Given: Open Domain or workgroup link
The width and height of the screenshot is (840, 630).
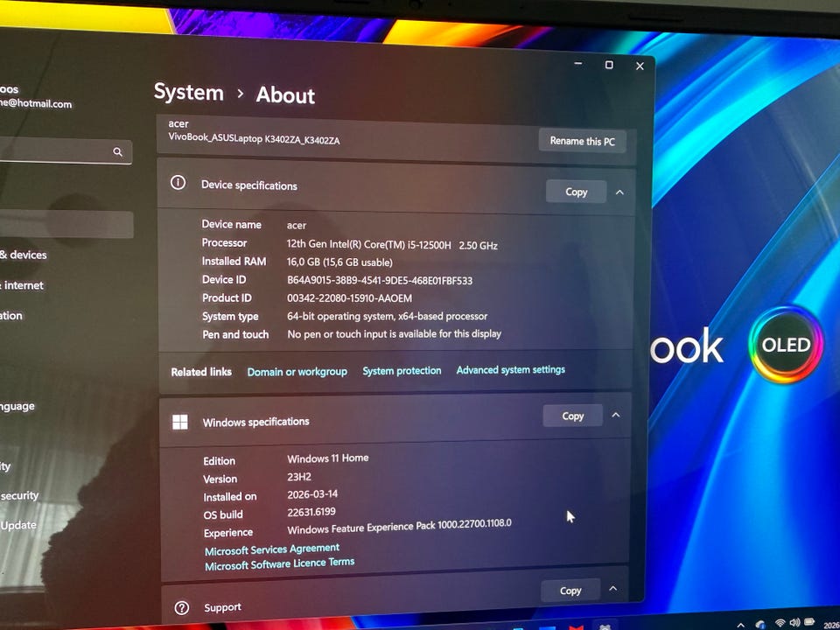Looking at the screenshot, I should (297, 372).
